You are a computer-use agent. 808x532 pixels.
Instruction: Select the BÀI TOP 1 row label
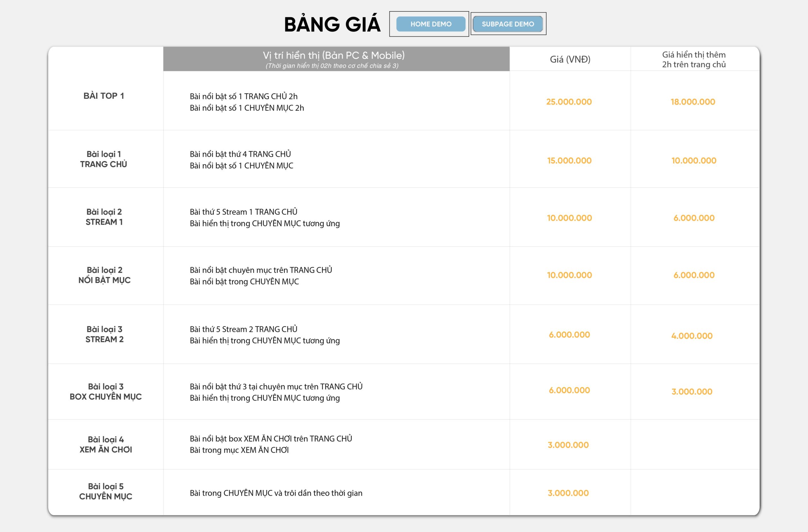click(x=104, y=96)
